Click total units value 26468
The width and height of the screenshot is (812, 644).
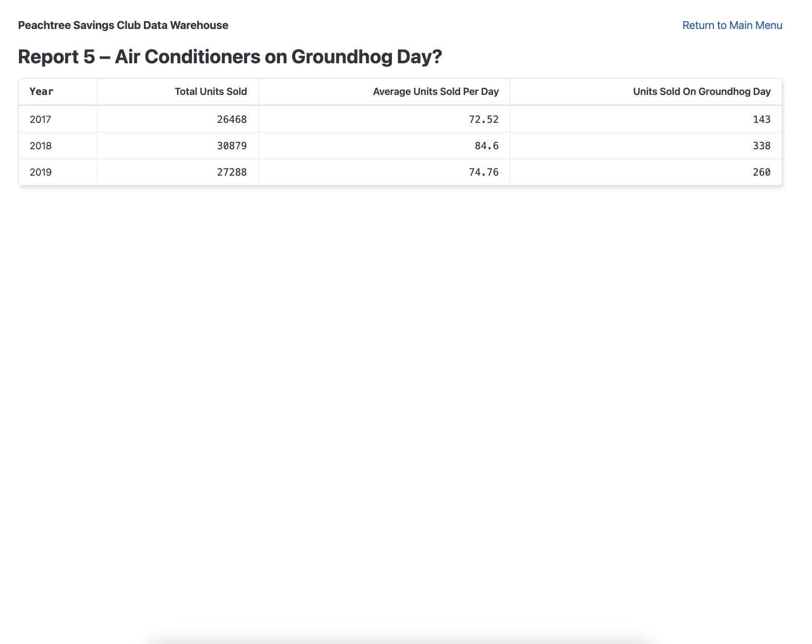(231, 119)
